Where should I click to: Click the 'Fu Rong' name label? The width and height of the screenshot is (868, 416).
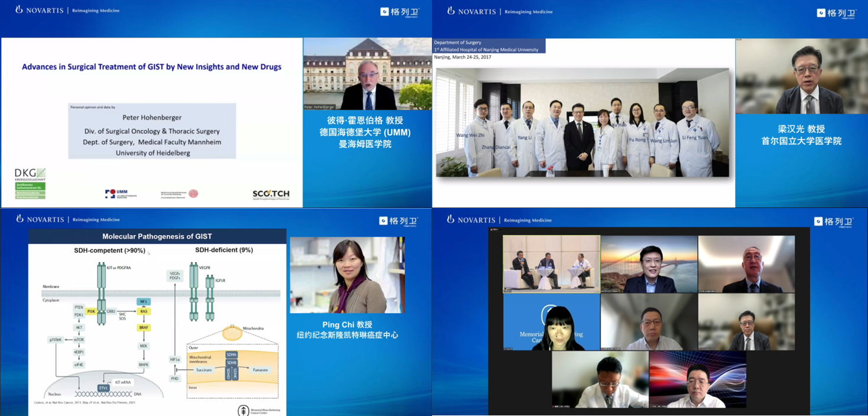[x=638, y=141]
